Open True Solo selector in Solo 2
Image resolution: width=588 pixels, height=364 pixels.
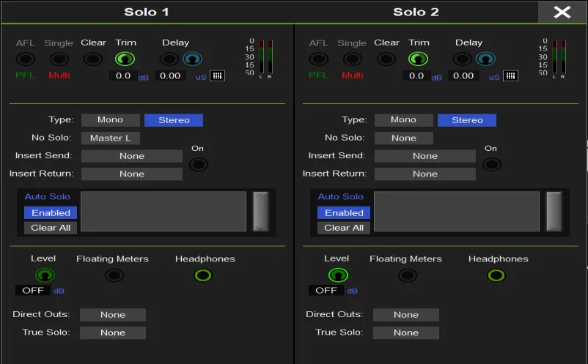(406, 333)
